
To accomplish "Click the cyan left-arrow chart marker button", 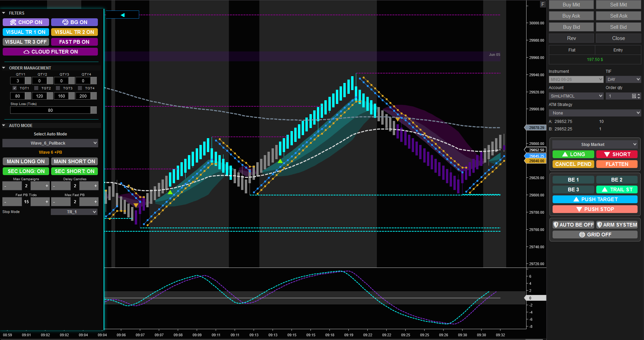I will (x=122, y=15).
